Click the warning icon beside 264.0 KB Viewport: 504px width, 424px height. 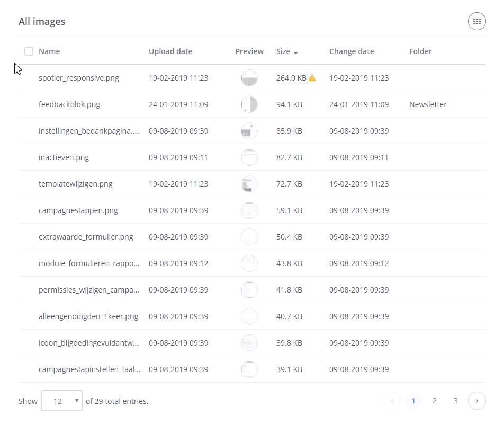312,78
